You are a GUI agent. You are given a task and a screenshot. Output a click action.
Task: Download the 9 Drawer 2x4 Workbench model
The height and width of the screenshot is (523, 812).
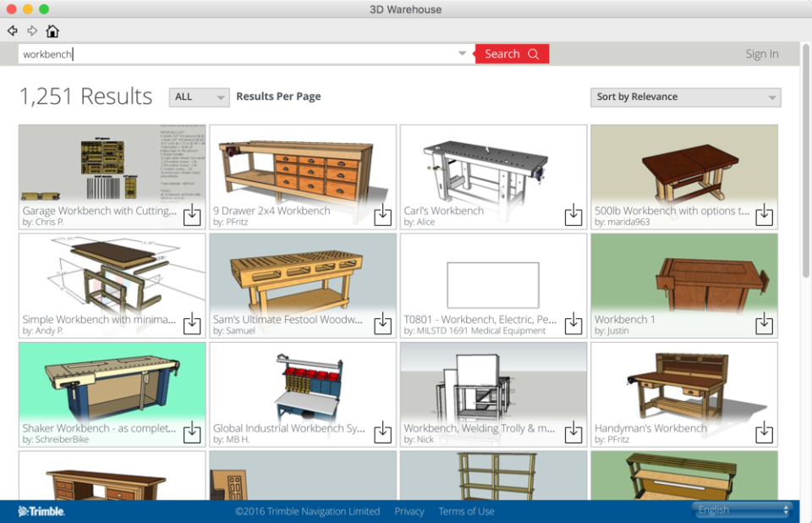point(383,216)
